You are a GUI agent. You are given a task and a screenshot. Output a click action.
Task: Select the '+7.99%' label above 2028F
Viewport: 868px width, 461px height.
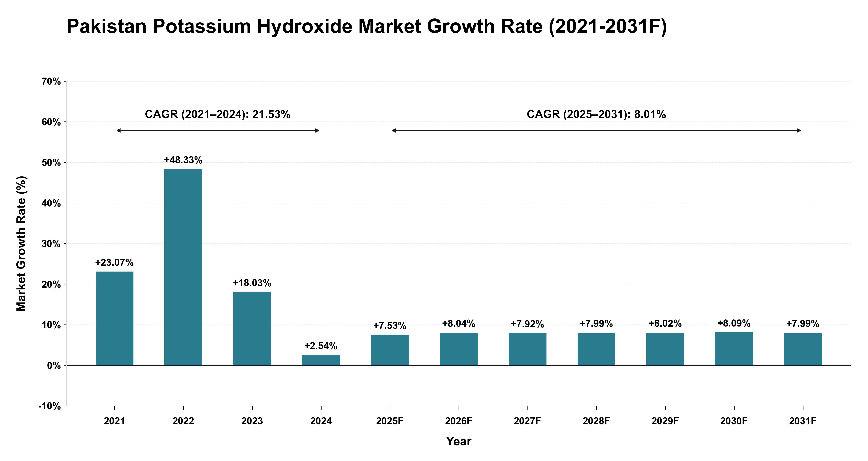click(596, 324)
